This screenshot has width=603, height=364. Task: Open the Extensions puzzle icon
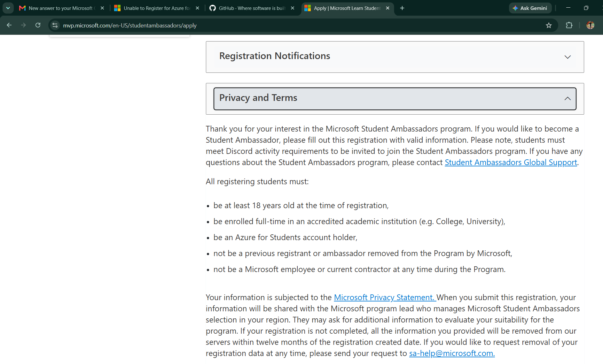click(x=569, y=25)
